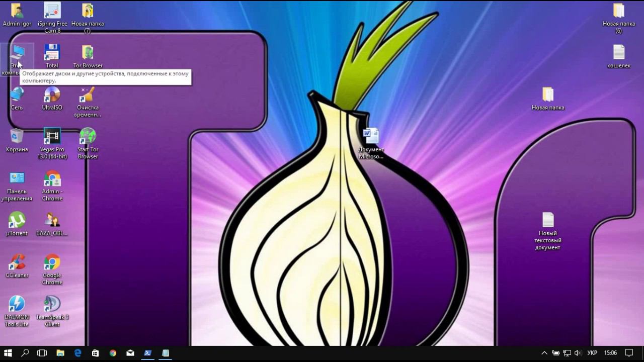The image size is (644, 362).
Task: Open Панель управления icon
Action: click(17, 178)
